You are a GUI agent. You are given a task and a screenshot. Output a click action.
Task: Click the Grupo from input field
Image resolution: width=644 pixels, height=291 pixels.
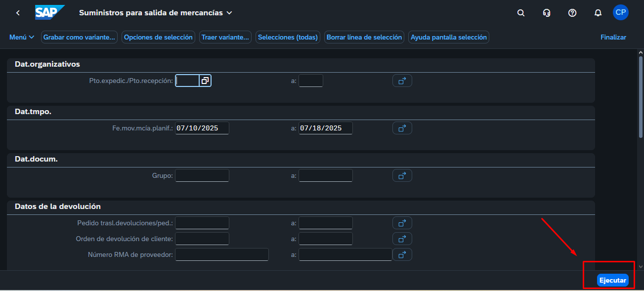click(202, 175)
